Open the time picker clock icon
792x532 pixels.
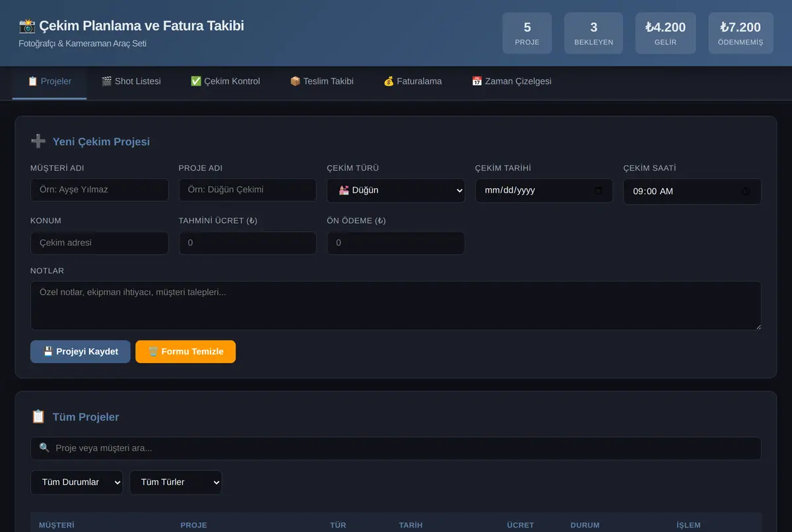coord(746,191)
